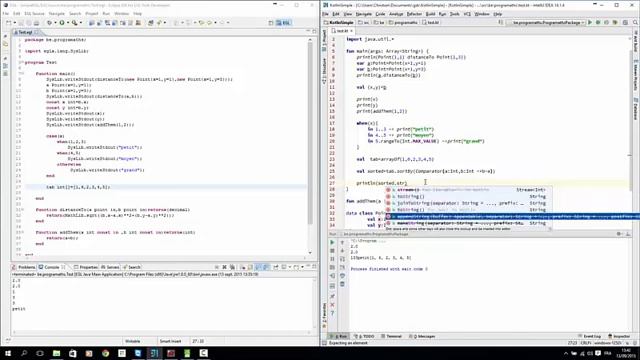Open Windows search from the taskbar
Image resolution: width=640 pixels, height=360 pixels.
[x=24, y=353]
